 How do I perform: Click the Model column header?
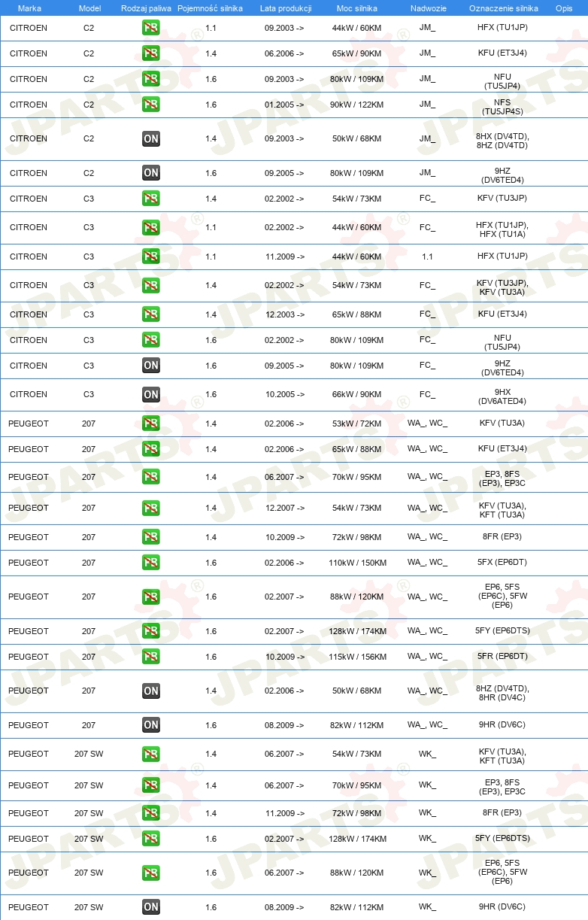(89, 8)
